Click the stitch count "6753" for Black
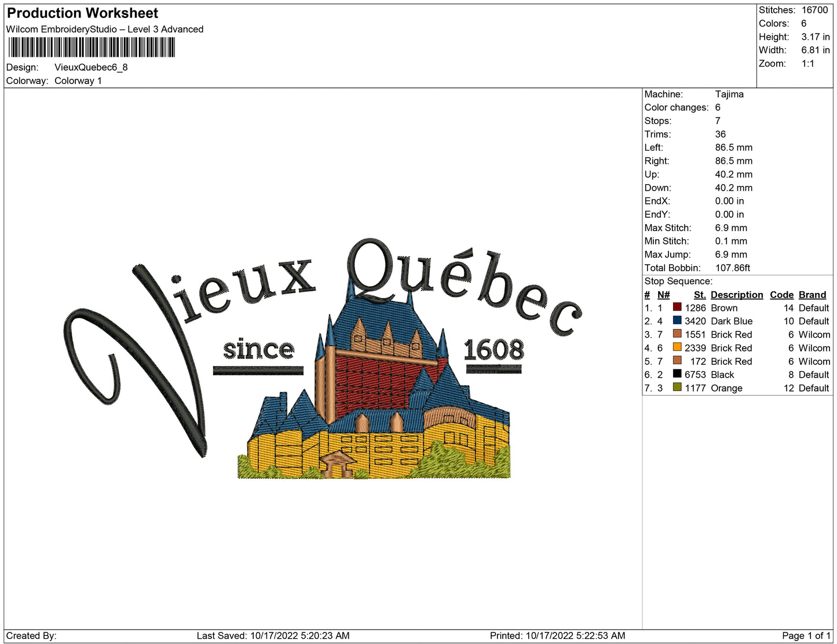 (695, 375)
